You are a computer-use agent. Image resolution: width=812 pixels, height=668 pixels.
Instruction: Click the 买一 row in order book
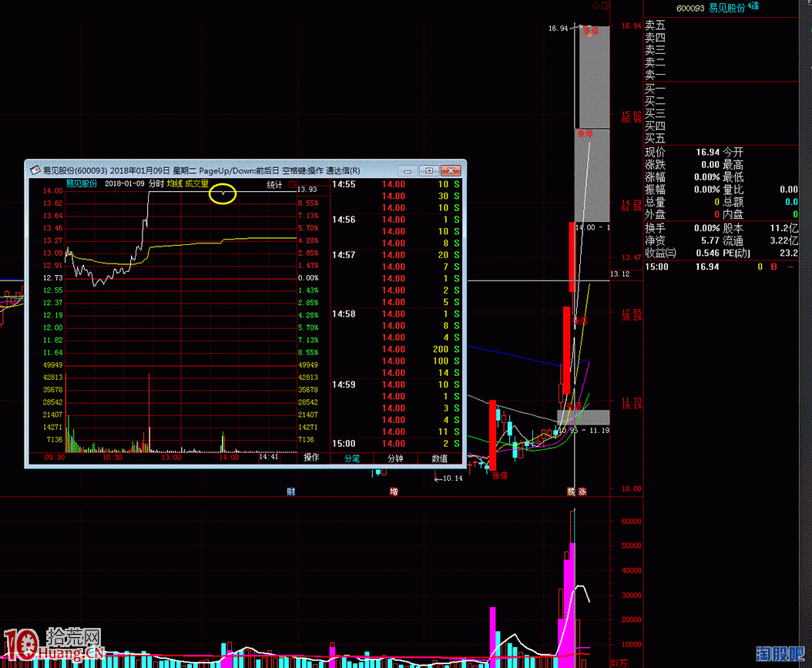pyautogui.click(x=721, y=89)
